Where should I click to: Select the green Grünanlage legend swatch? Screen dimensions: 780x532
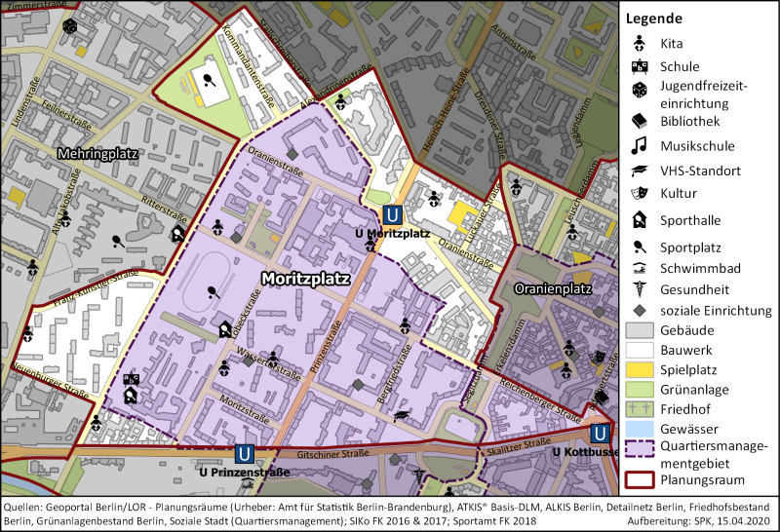tap(639, 390)
